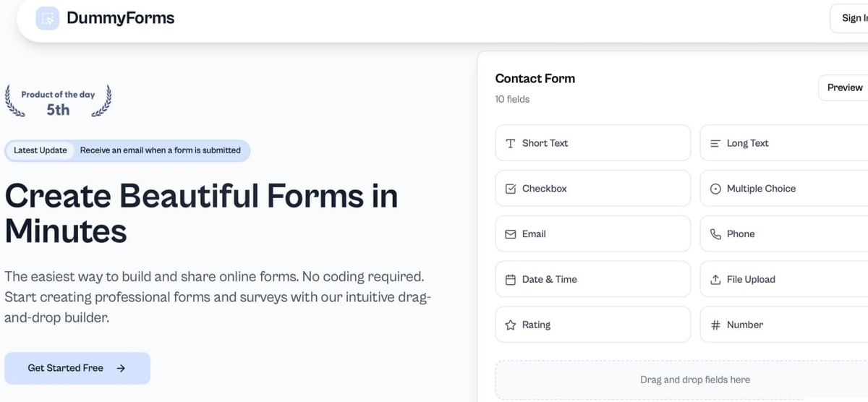Open the form Preview button
868x402 pixels.
pyautogui.click(x=844, y=87)
